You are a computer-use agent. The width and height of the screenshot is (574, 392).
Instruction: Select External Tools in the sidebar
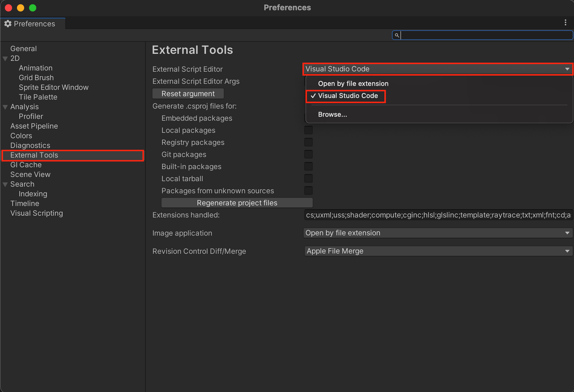pyautogui.click(x=72, y=155)
